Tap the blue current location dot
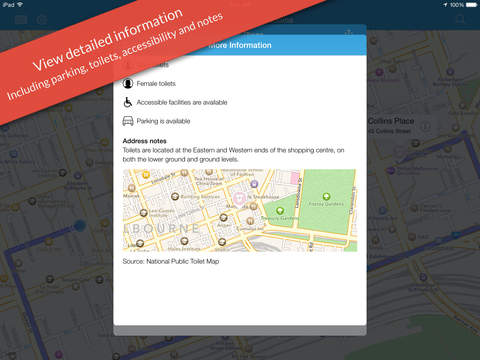Viewport: 480px width, 360px height. coord(79,226)
